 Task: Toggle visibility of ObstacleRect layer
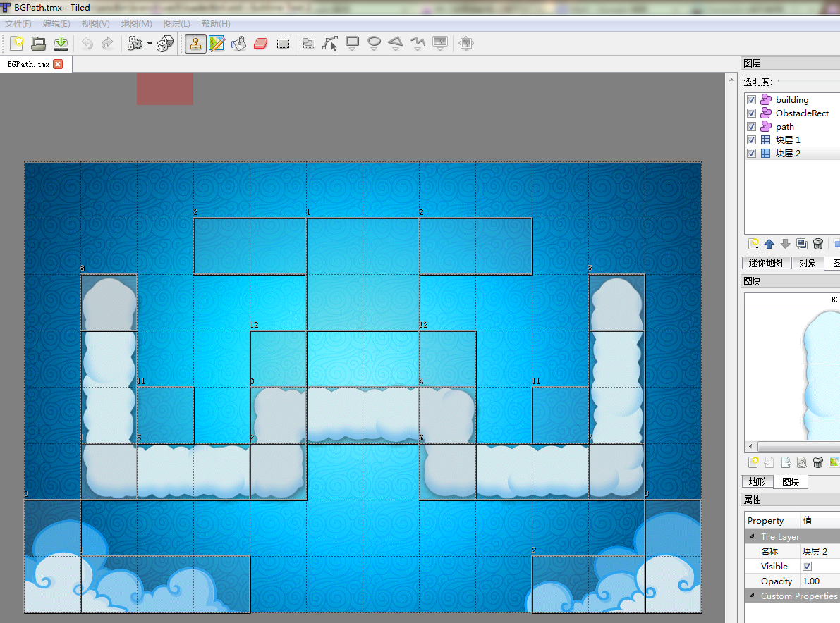tap(751, 113)
